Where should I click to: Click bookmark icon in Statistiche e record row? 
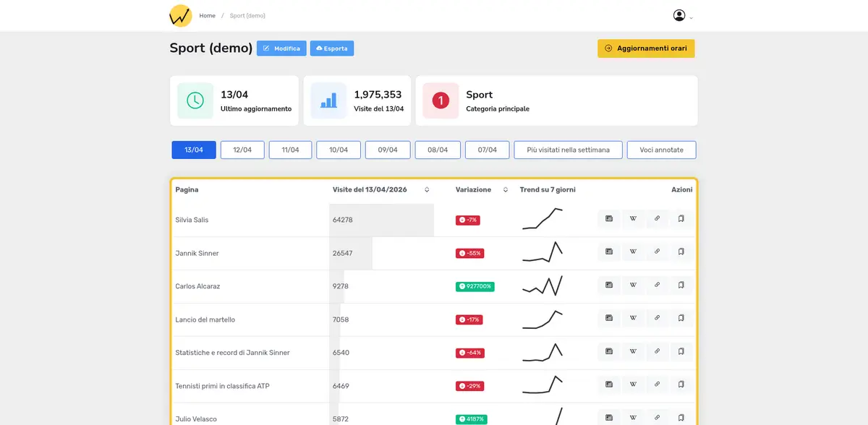tap(681, 352)
